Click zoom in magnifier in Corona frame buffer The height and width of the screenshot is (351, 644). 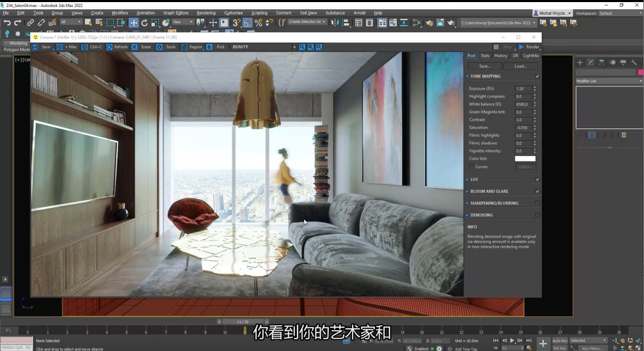[302, 47]
